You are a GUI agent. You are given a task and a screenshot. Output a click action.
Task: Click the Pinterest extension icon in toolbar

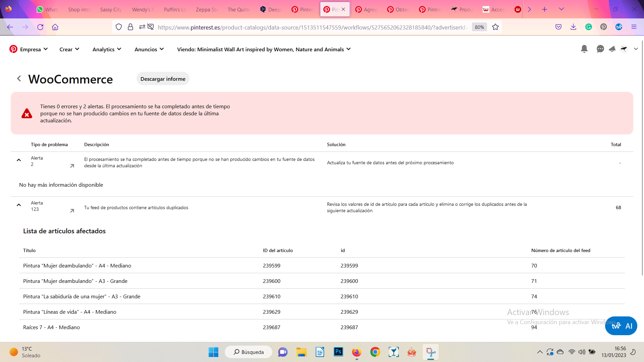(603, 27)
